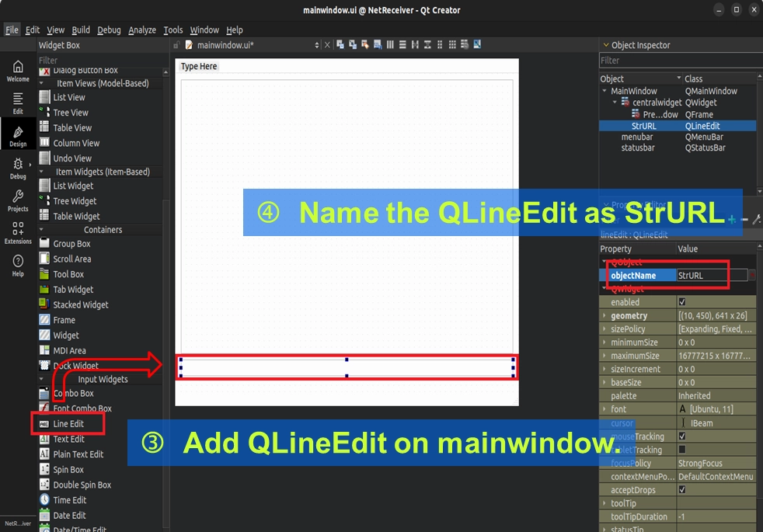Open the document selector dropdown arrows
Viewport: 763px width, 532px height.
point(317,45)
